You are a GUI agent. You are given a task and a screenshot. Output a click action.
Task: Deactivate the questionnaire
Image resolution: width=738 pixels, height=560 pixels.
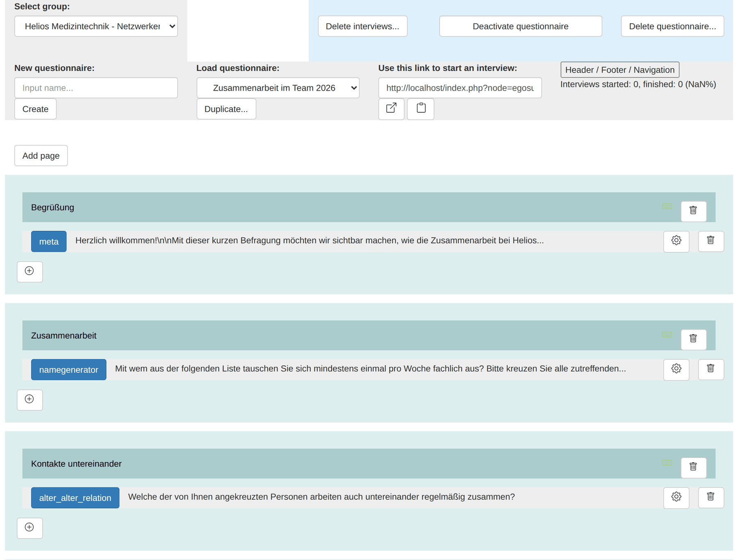(520, 26)
